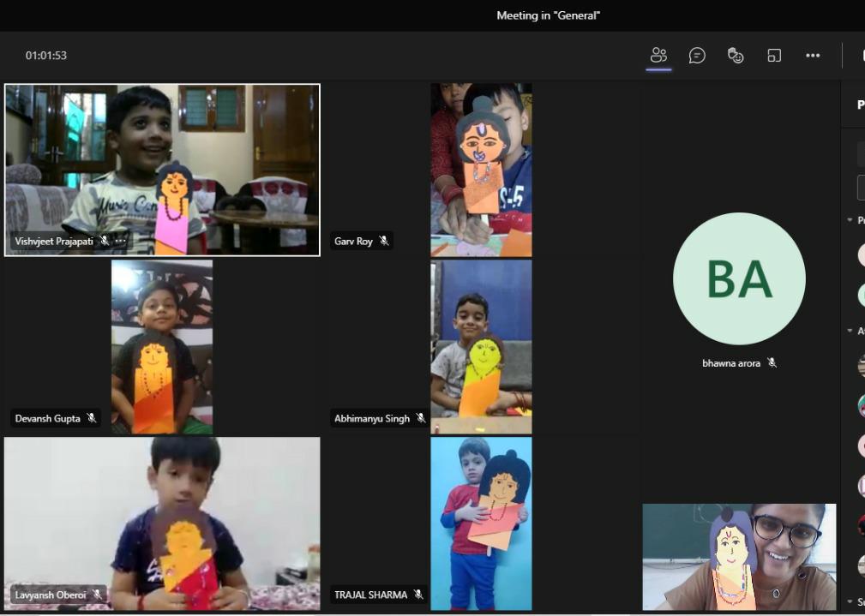The image size is (865, 616).
Task: Click Abhimanyu Singh's muted microphone icon
Action: point(421,418)
